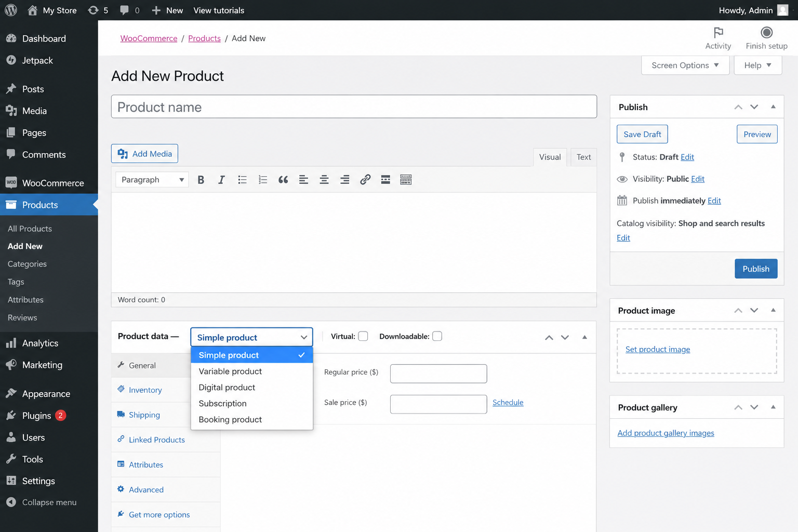This screenshot has width=798, height=532.
Task: Click the Regular price field
Action: pos(438,374)
